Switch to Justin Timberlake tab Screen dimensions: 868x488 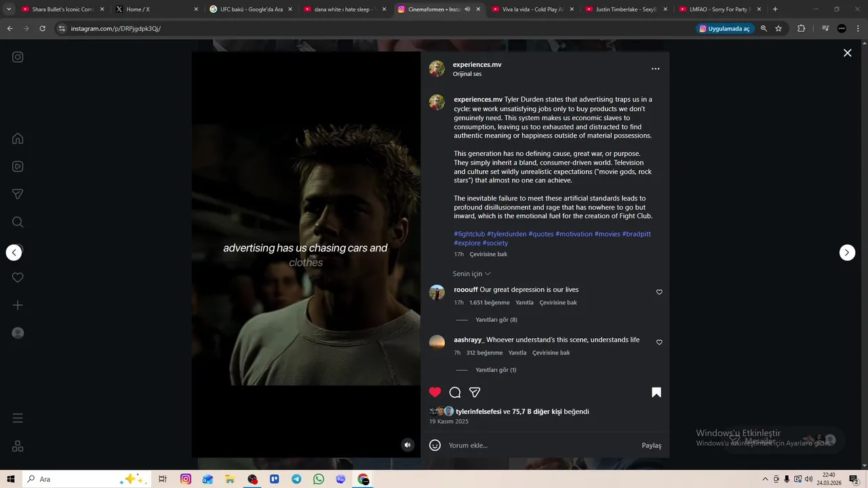pos(625,9)
